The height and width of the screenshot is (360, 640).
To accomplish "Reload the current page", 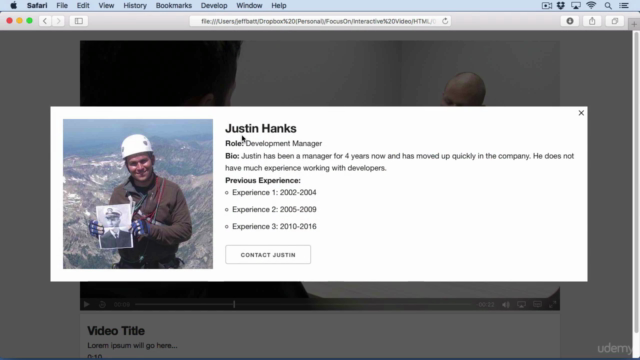I will coord(445,21).
